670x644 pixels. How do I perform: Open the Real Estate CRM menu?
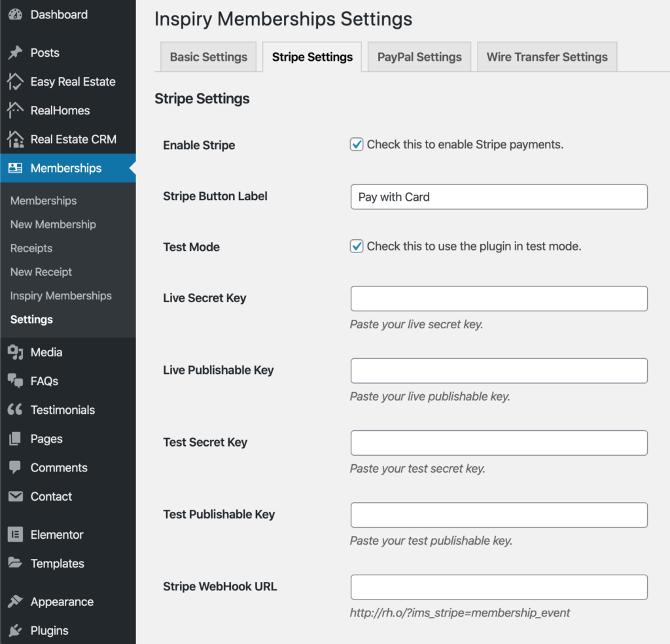(x=68, y=139)
